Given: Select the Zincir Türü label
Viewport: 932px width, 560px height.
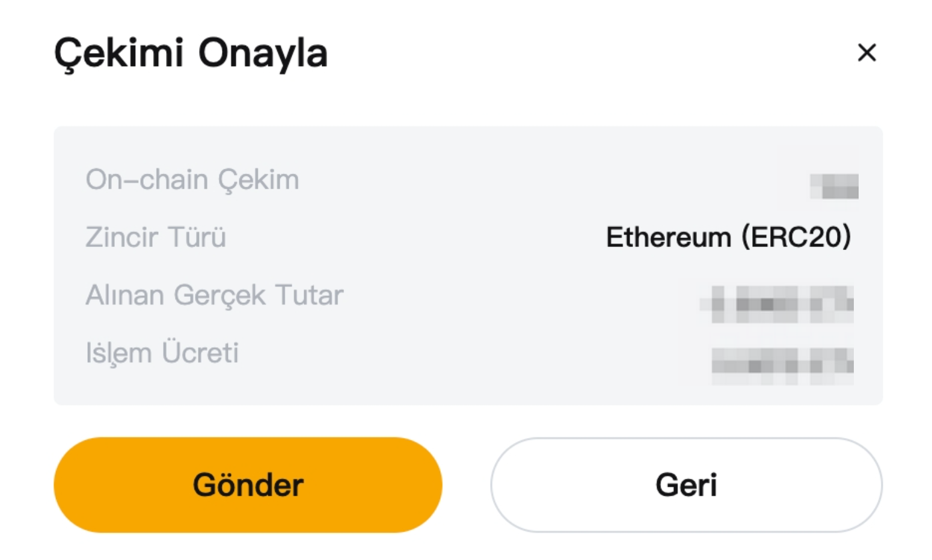Looking at the screenshot, I should pyautogui.click(x=156, y=237).
